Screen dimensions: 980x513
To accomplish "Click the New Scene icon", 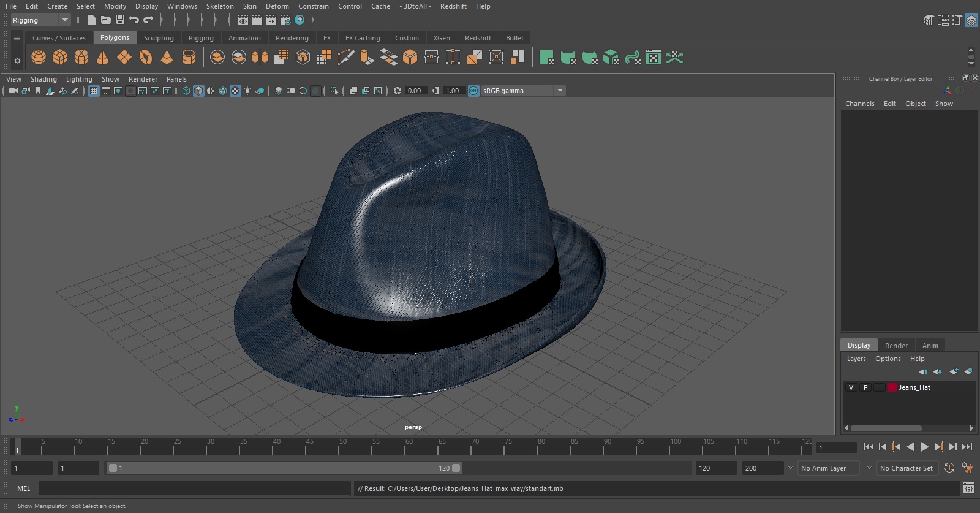I will 91,20.
